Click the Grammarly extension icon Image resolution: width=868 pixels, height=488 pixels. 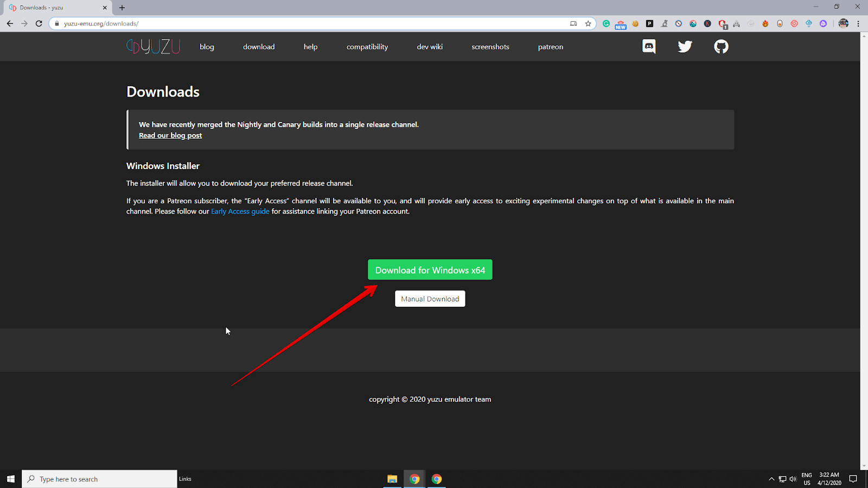click(x=607, y=23)
